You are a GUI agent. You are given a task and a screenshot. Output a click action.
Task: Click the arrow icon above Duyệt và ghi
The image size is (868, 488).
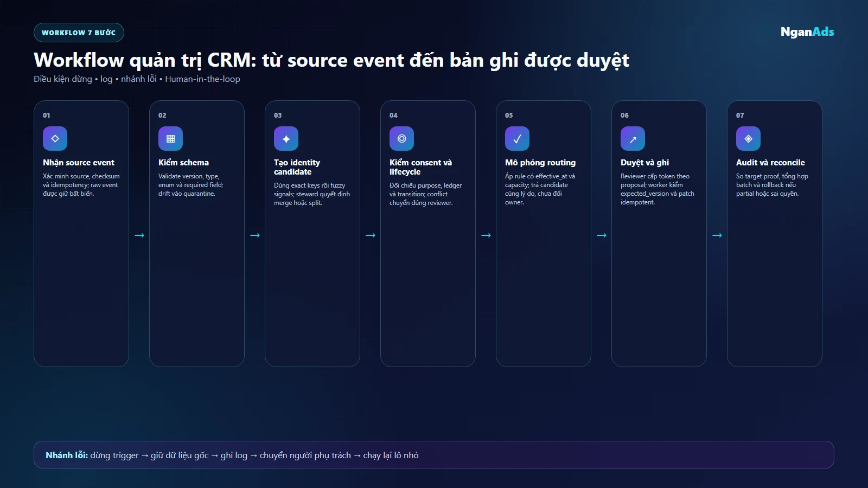pyautogui.click(x=633, y=139)
